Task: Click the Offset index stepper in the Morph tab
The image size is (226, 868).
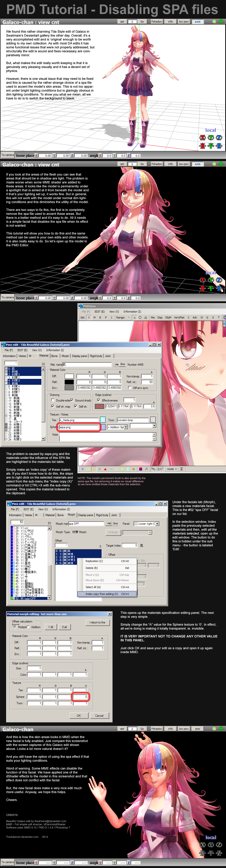Action: (61, 545)
